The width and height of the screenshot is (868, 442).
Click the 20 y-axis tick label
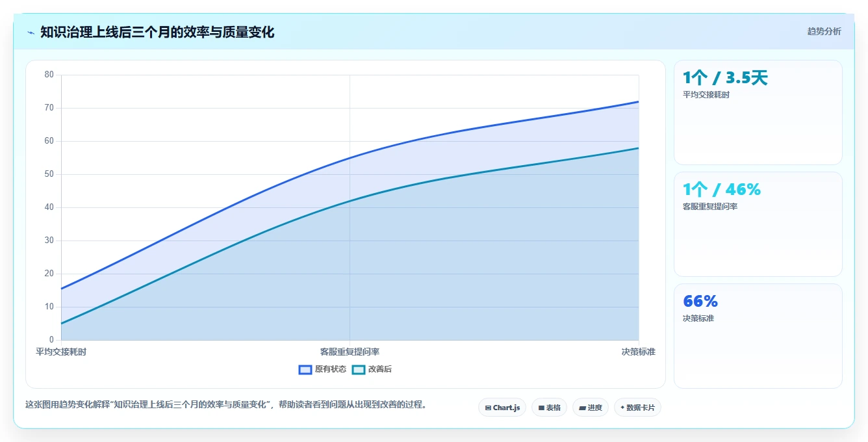pos(49,274)
